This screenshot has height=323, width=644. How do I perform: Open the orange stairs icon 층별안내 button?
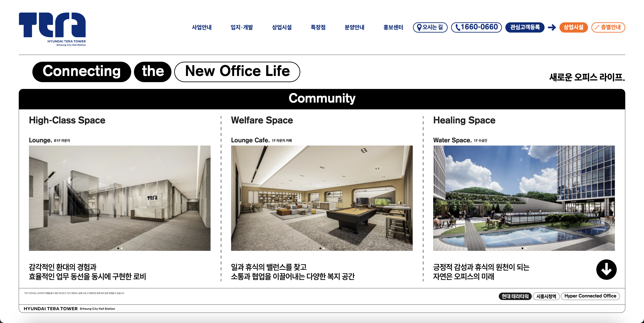pos(608,27)
